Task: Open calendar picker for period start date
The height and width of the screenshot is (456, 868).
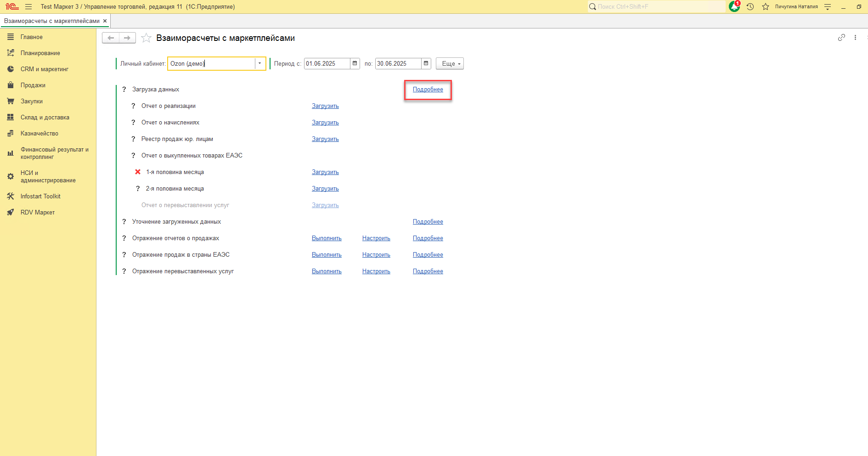Action: point(355,63)
